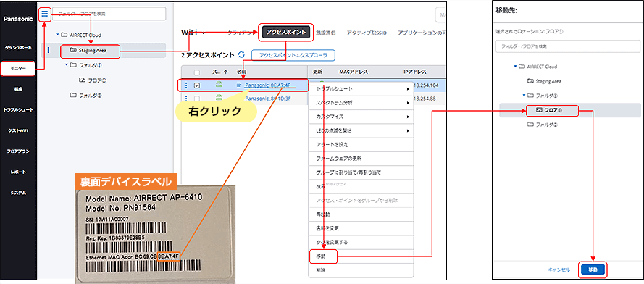Select タグを変更する in context menu
This screenshot has height=284, width=644.
click(x=361, y=243)
